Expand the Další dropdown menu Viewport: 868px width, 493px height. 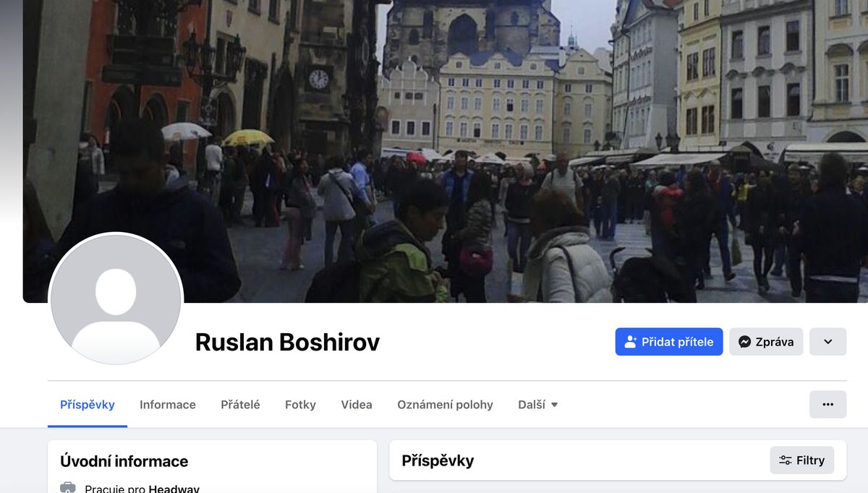pos(538,405)
